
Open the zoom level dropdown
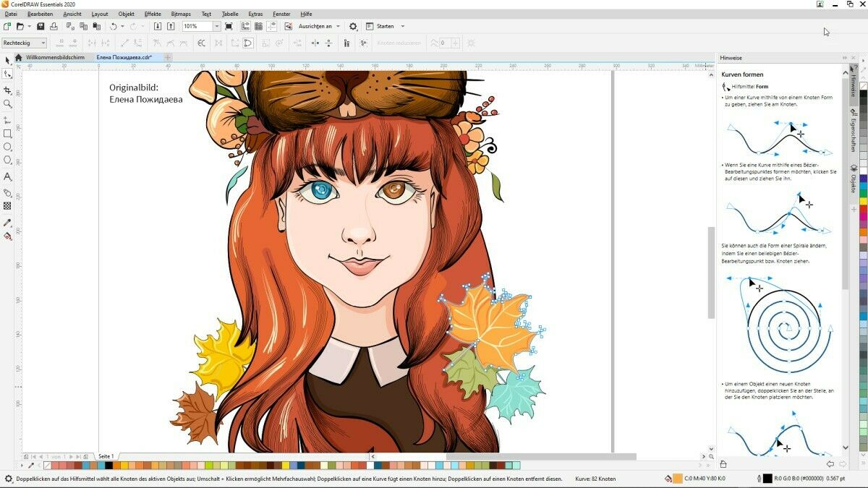(216, 27)
